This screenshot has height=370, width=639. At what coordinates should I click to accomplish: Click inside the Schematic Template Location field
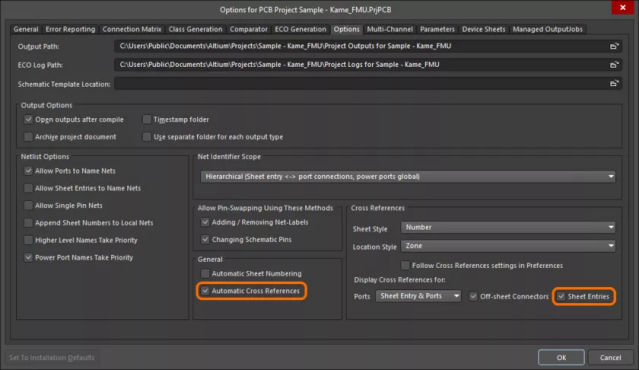361,84
